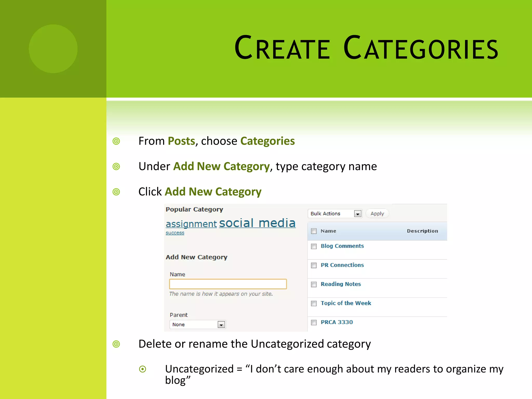This screenshot has width=532, height=399.
Task: Open the PRCA 3330 category link
Action: click(x=337, y=322)
